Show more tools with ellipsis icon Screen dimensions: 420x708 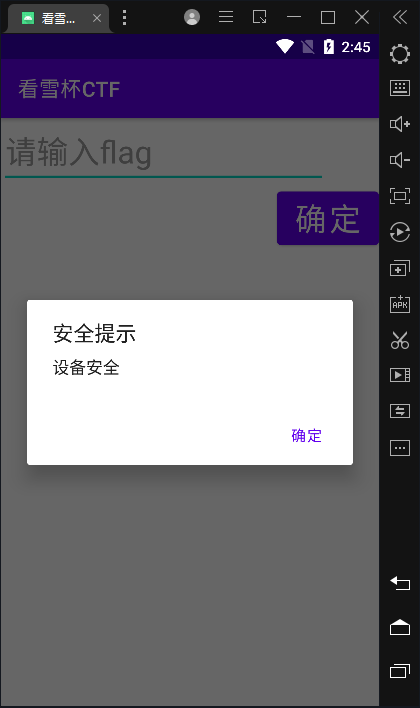[x=400, y=448]
